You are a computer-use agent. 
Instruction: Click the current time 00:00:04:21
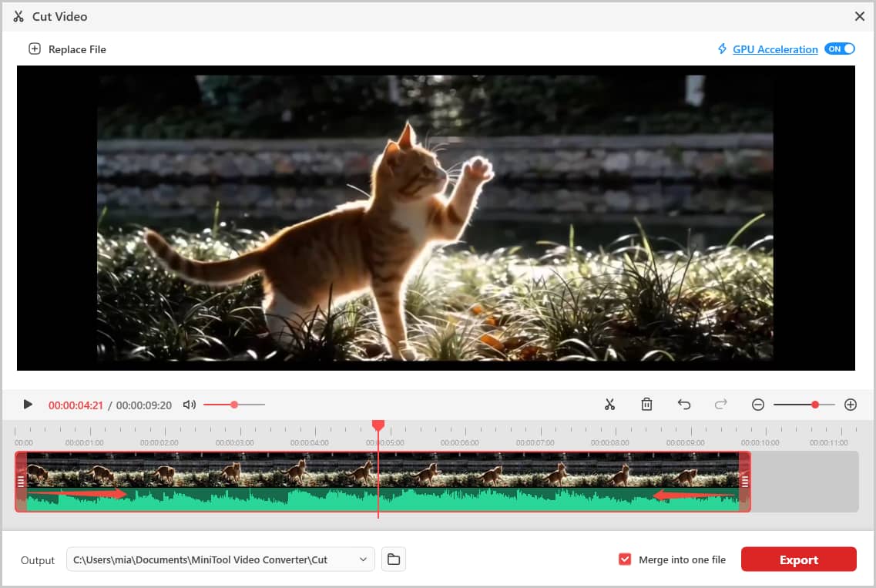click(x=76, y=405)
